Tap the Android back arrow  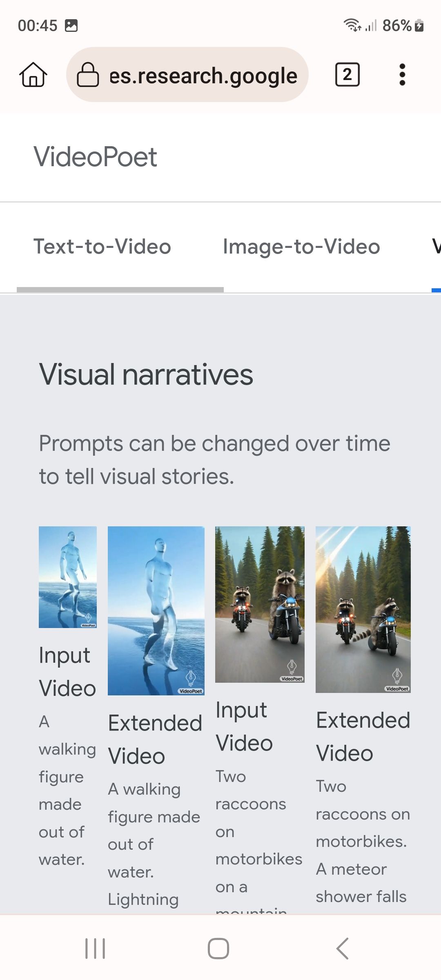point(343,948)
